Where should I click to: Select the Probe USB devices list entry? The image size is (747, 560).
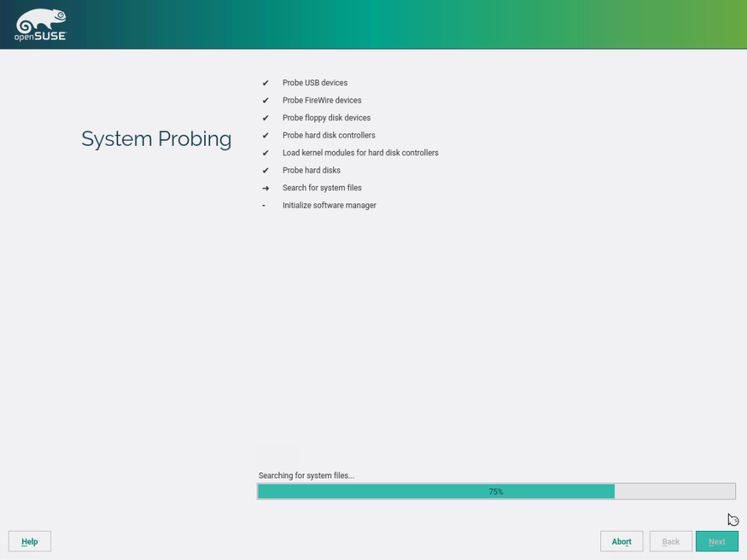(315, 82)
